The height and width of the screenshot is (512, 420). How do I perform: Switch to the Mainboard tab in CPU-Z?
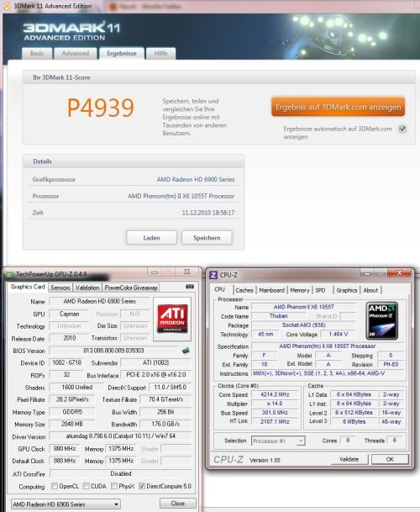[x=271, y=290]
